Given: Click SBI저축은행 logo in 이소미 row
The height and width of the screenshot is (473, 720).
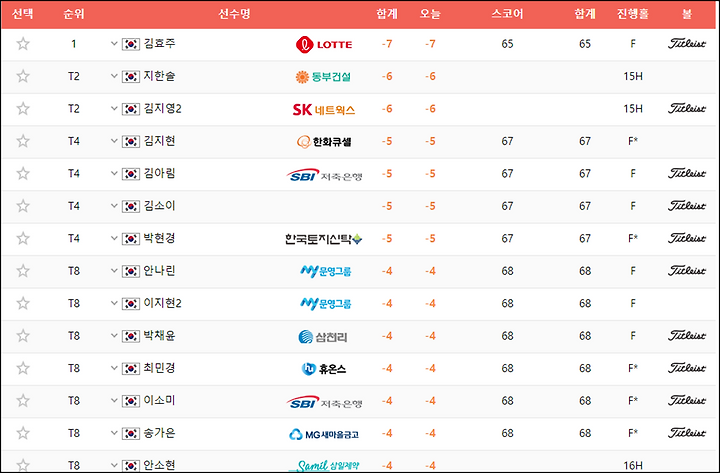Looking at the screenshot, I should click(x=324, y=402).
